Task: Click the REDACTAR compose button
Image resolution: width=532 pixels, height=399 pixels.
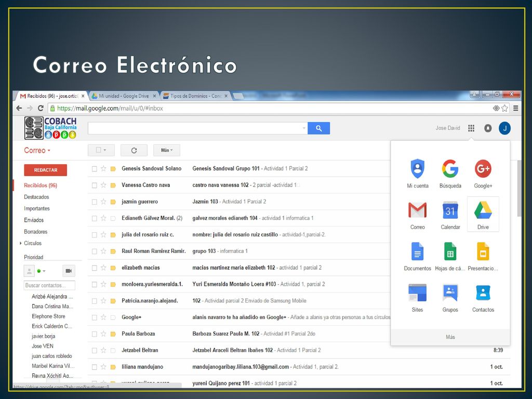Action: pyautogui.click(x=46, y=170)
